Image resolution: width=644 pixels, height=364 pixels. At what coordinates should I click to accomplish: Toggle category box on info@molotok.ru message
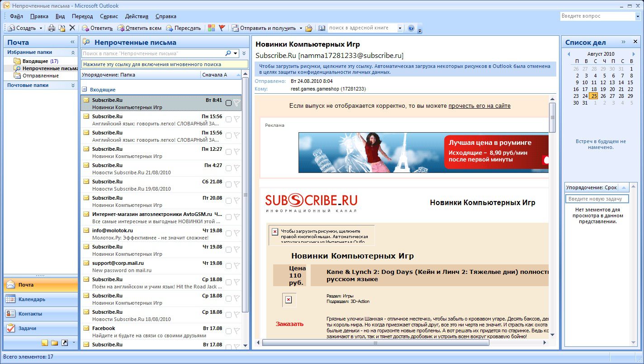[228, 234]
